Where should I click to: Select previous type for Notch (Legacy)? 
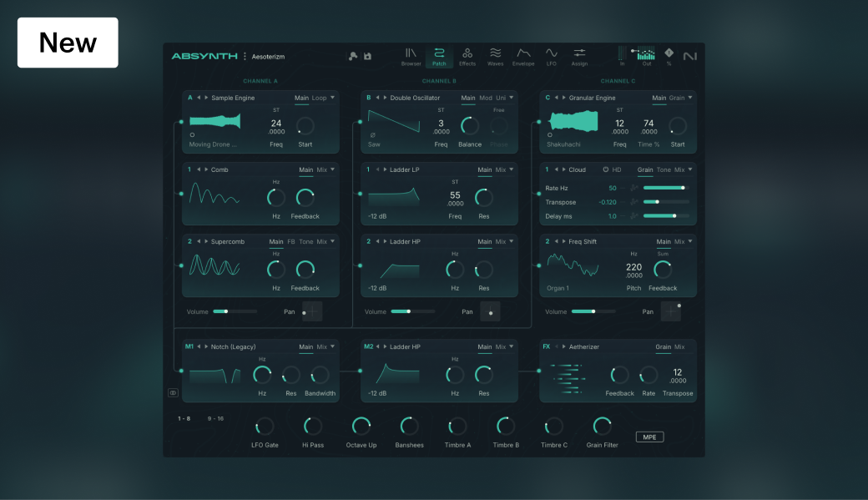(x=199, y=346)
